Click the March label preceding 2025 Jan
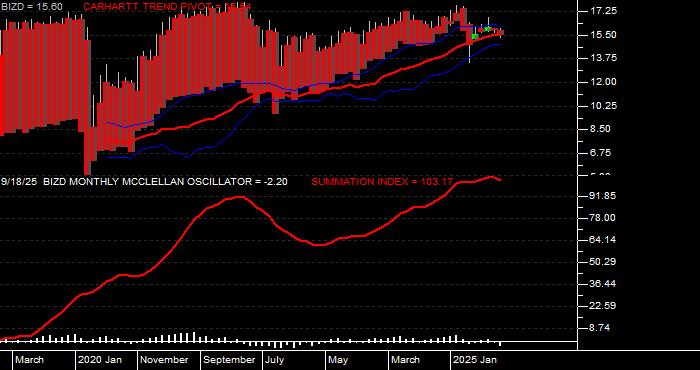 coord(406,360)
